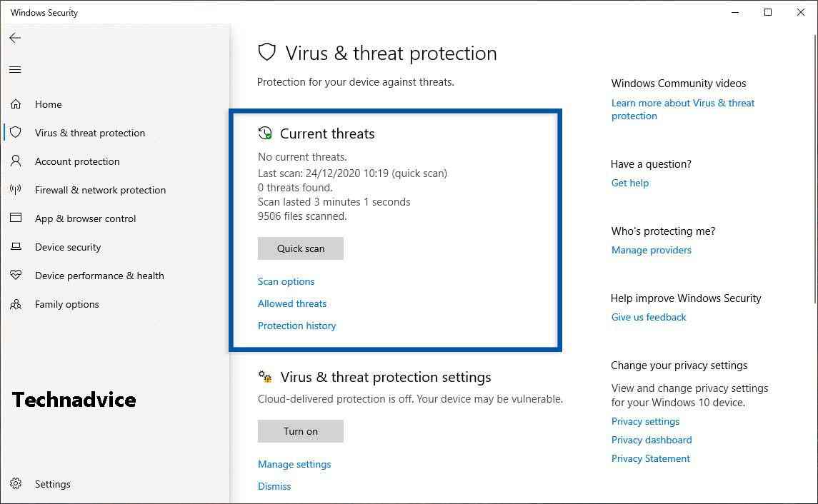View Allowed threats

[292, 303]
